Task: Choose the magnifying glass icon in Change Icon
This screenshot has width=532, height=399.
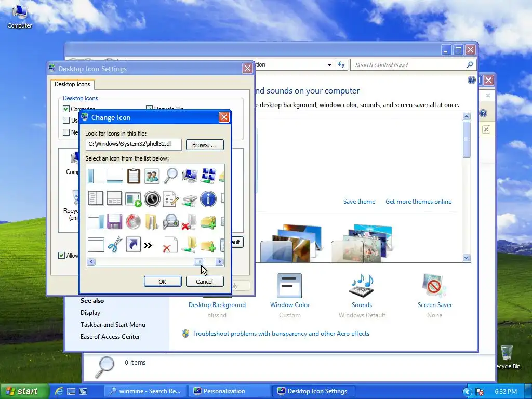Action: click(170, 176)
